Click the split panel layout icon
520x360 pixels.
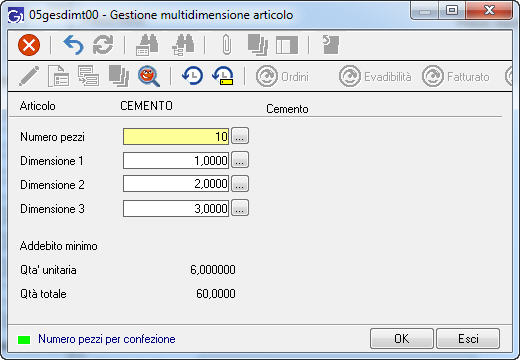coord(287,45)
